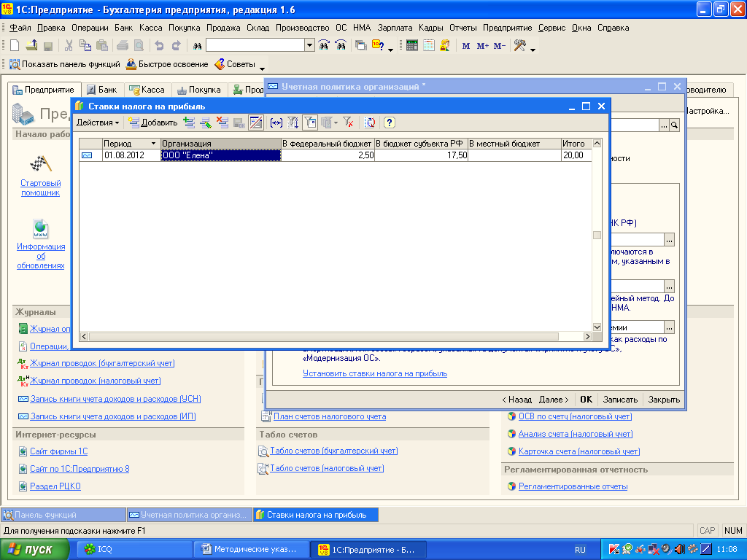Open the Справка menu

tap(613, 28)
